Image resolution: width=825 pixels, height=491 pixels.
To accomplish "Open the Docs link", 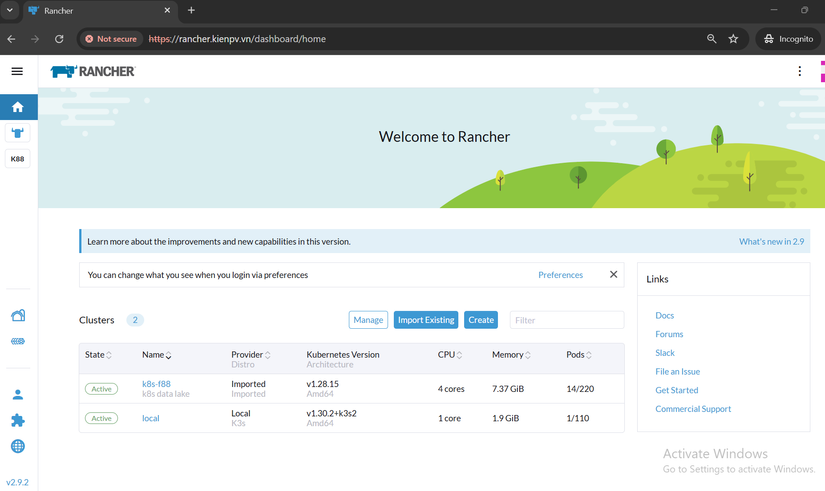I will click(x=665, y=315).
